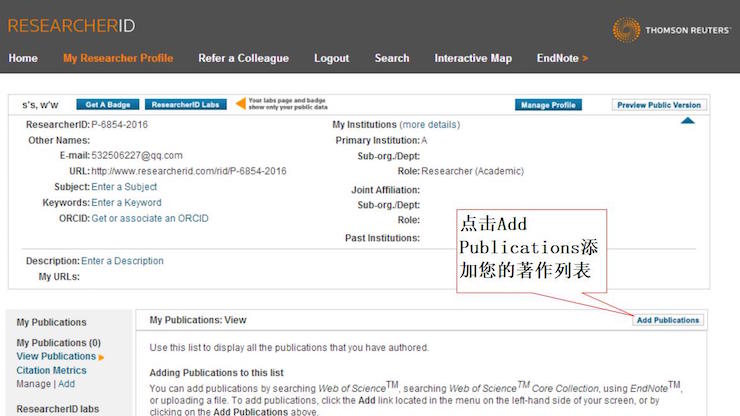Click orange arrow next to View Publications
This screenshot has width=740, height=416.
102,357
